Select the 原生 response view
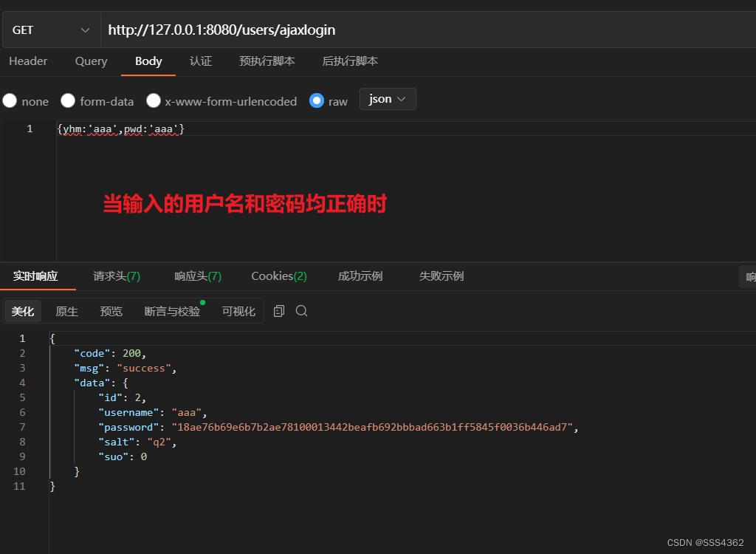 [67, 311]
